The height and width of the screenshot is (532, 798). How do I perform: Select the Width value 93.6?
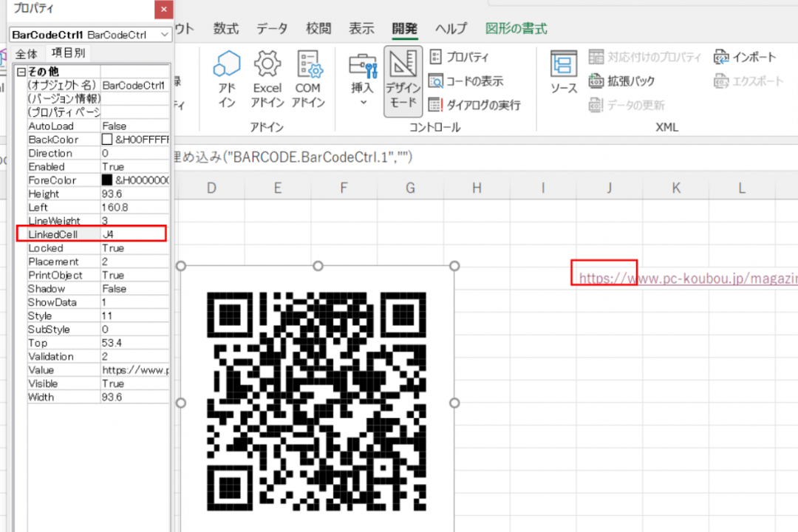point(135,397)
